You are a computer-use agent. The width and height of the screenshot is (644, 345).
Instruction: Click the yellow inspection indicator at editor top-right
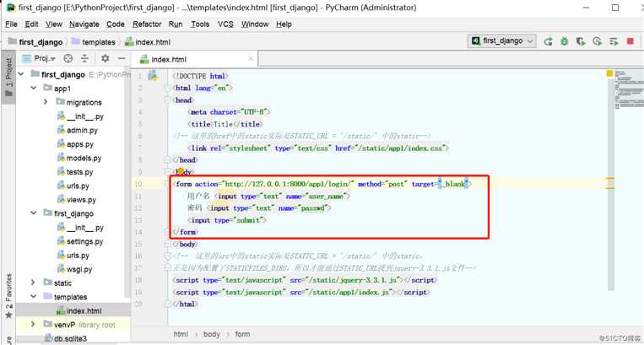609,73
